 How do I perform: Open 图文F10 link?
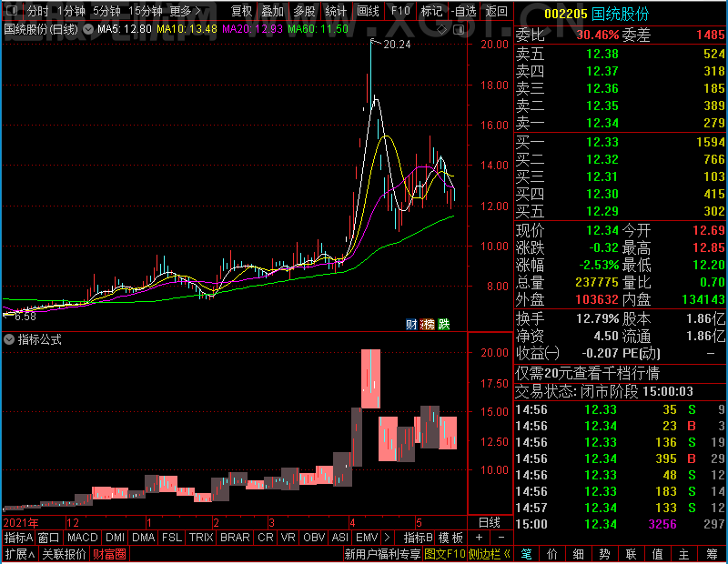pos(445,554)
